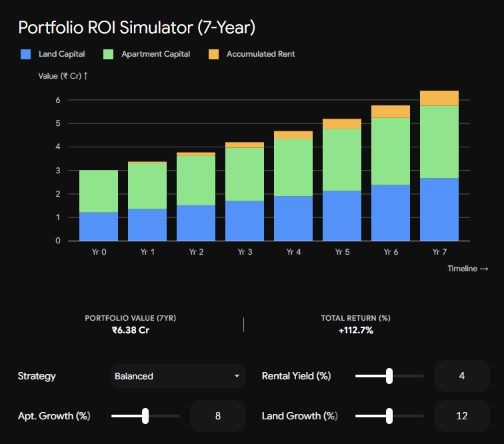Image resolution: width=504 pixels, height=444 pixels.
Task: Click the Apt. Growth (%) label
Action: tap(54, 416)
